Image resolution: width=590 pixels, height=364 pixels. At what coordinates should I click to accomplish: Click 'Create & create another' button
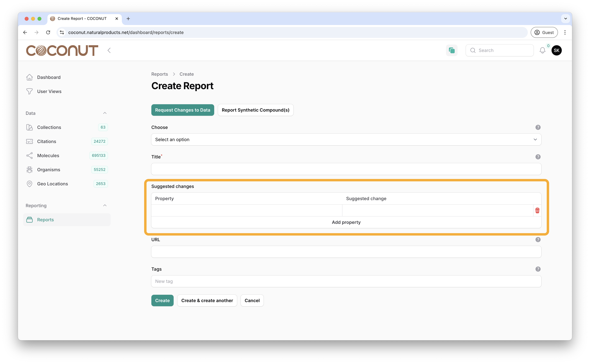point(207,300)
